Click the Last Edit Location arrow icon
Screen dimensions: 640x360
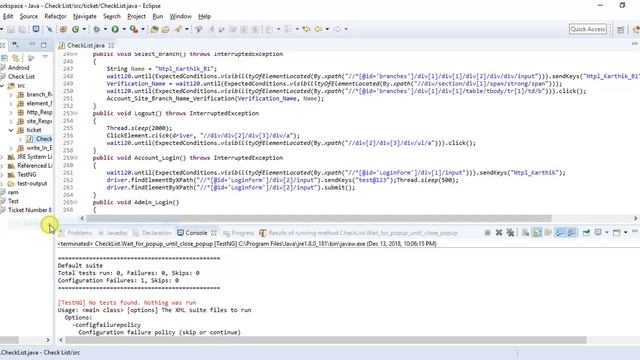pyautogui.click(x=307, y=29)
